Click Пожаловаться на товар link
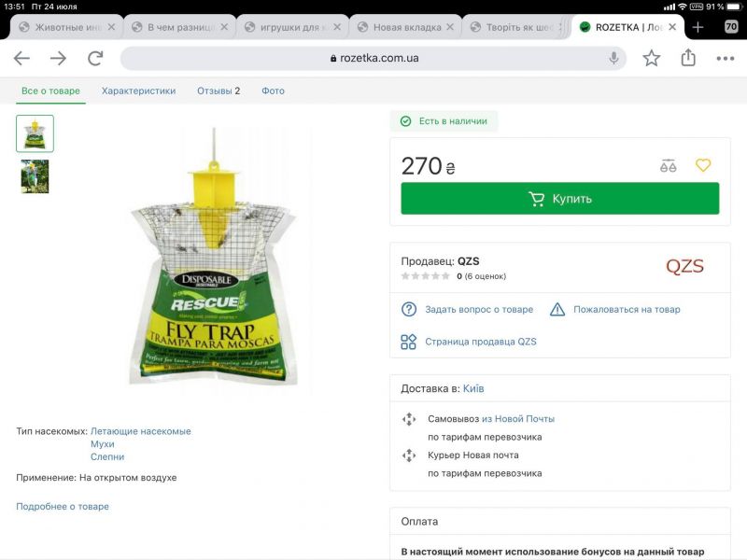This screenshot has width=747, height=560. click(x=627, y=310)
